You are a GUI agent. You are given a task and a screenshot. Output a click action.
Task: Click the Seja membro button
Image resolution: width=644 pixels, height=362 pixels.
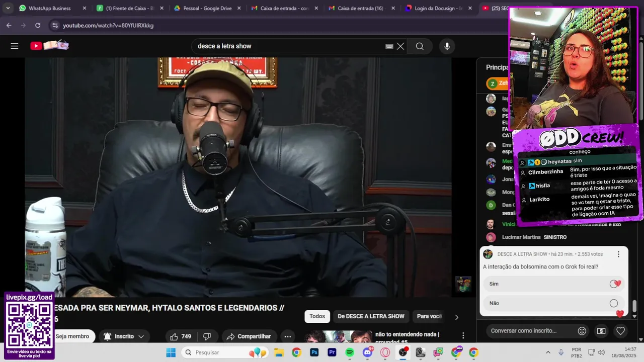coord(72,336)
